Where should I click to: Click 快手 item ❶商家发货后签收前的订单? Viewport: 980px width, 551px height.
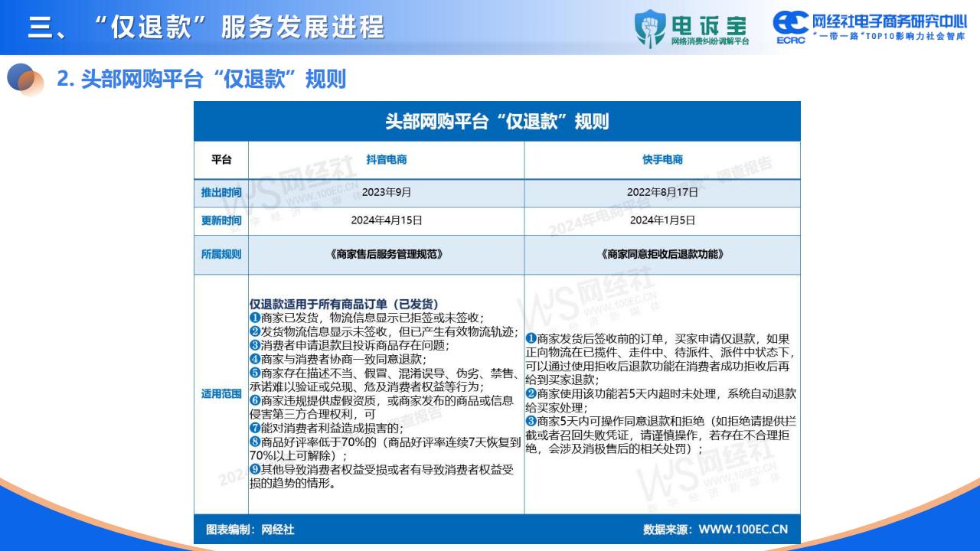click(x=661, y=359)
